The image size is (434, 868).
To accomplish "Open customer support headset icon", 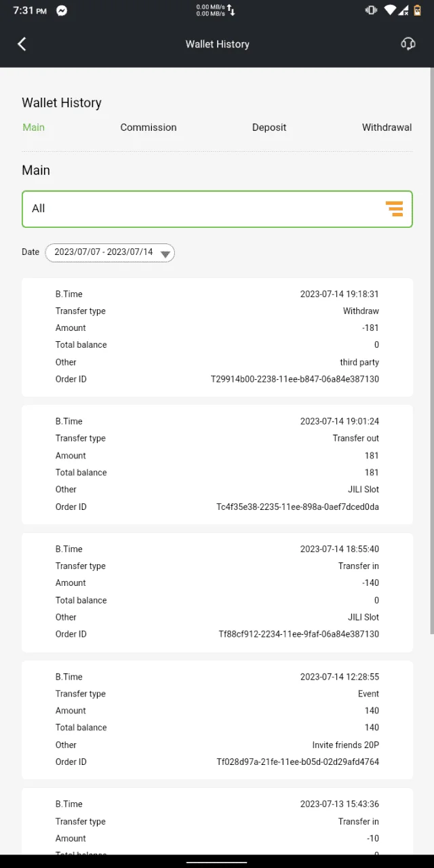I will (x=408, y=44).
